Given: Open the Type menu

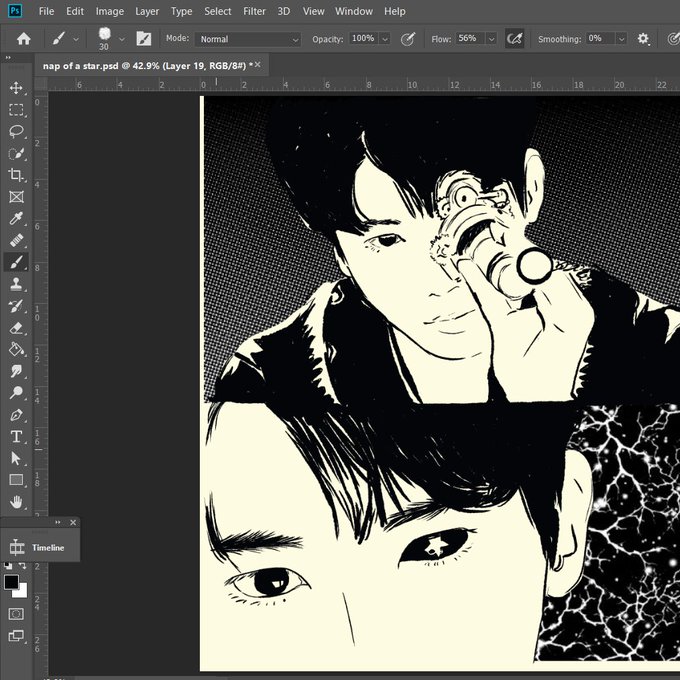Looking at the screenshot, I should click(181, 11).
